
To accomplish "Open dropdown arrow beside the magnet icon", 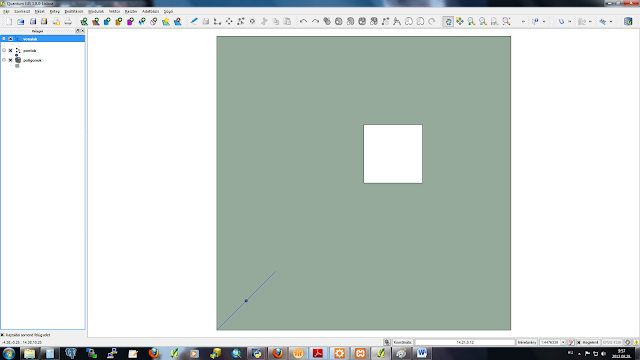I will pyautogui.click(x=570, y=21).
